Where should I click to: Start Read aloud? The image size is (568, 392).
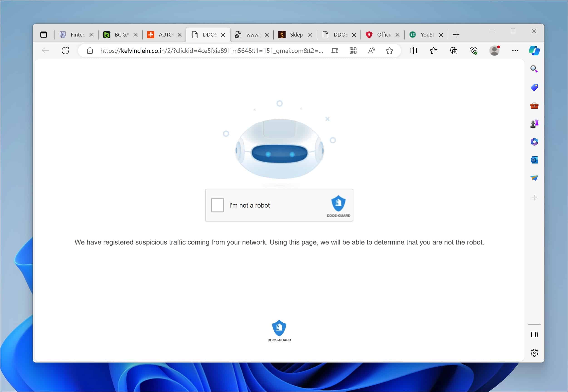pyautogui.click(x=371, y=51)
